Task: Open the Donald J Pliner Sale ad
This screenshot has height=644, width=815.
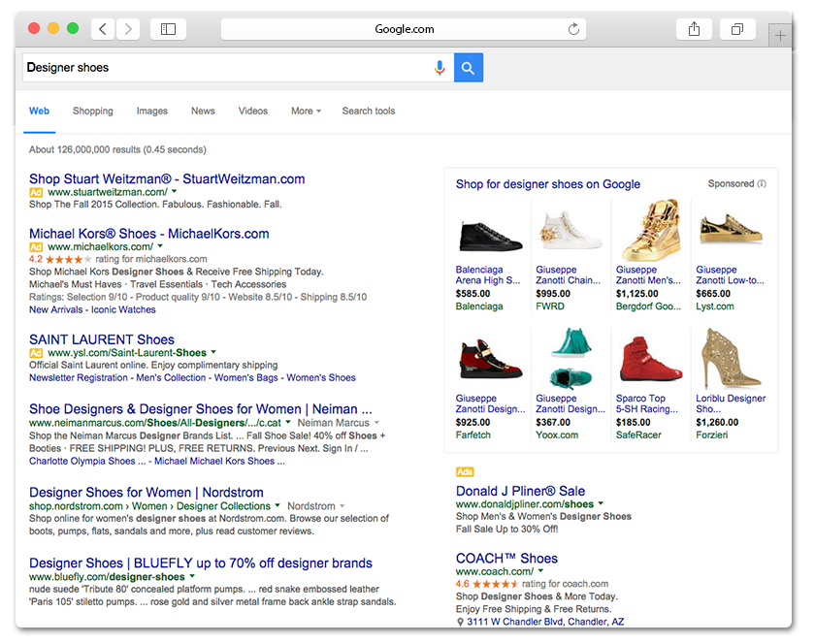Action: (x=520, y=491)
